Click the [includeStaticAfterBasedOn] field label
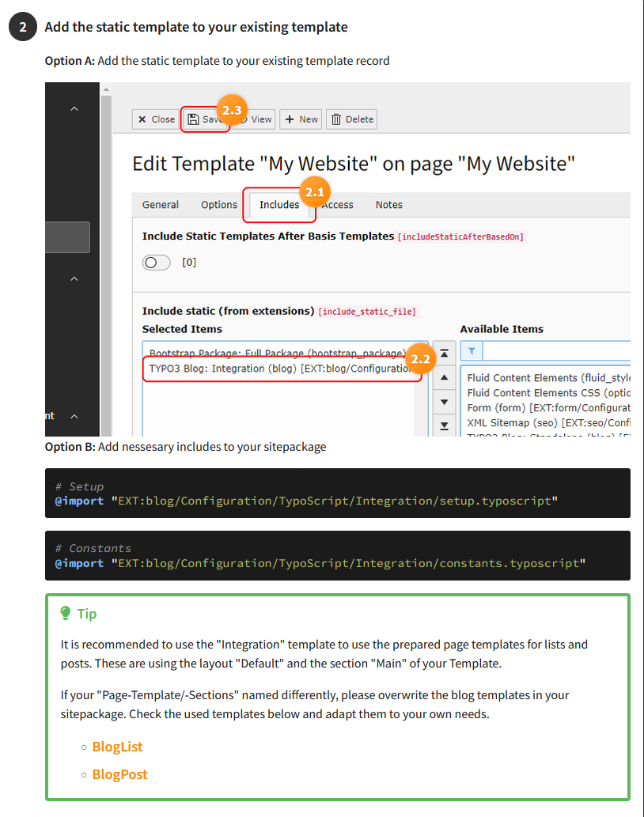This screenshot has height=817, width=644. (x=460, y=237)
